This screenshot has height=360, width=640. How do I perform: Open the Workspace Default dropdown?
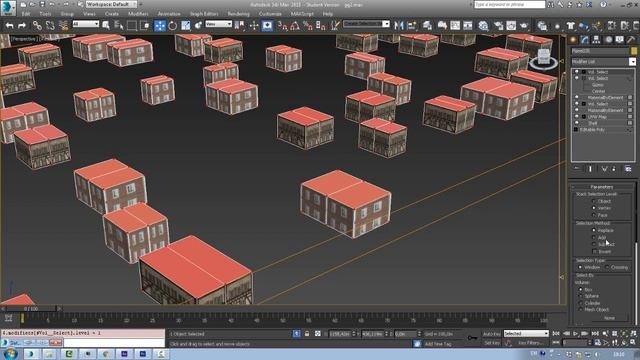112,4
